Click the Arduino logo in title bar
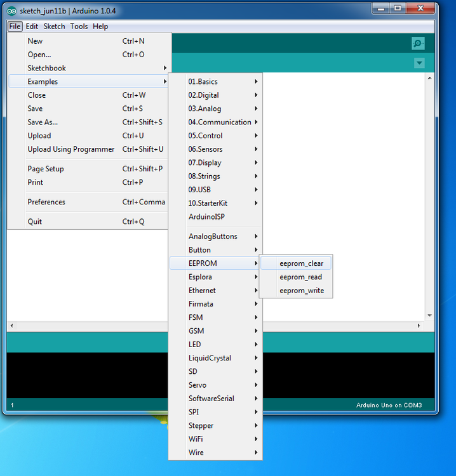 pos(12,11)
